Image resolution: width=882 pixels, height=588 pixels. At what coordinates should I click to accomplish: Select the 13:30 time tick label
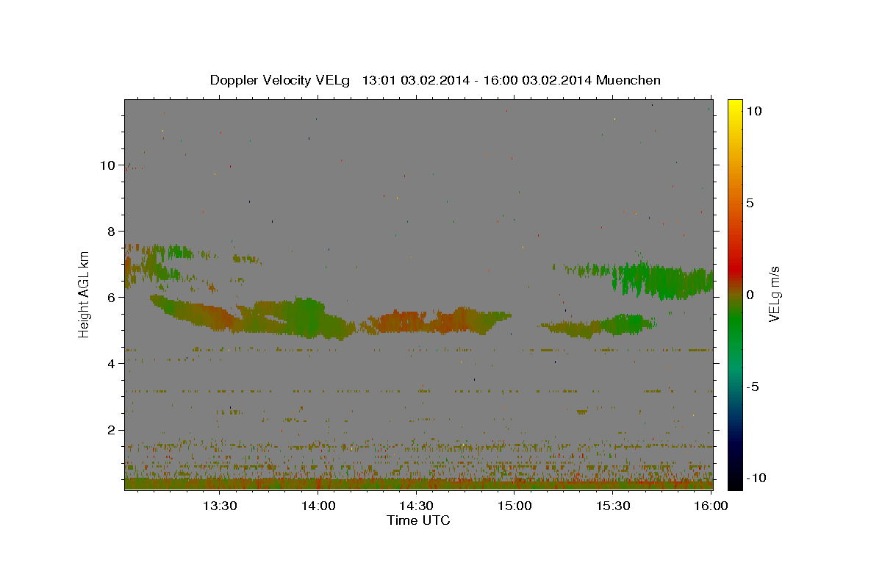(x=219, y=506)
